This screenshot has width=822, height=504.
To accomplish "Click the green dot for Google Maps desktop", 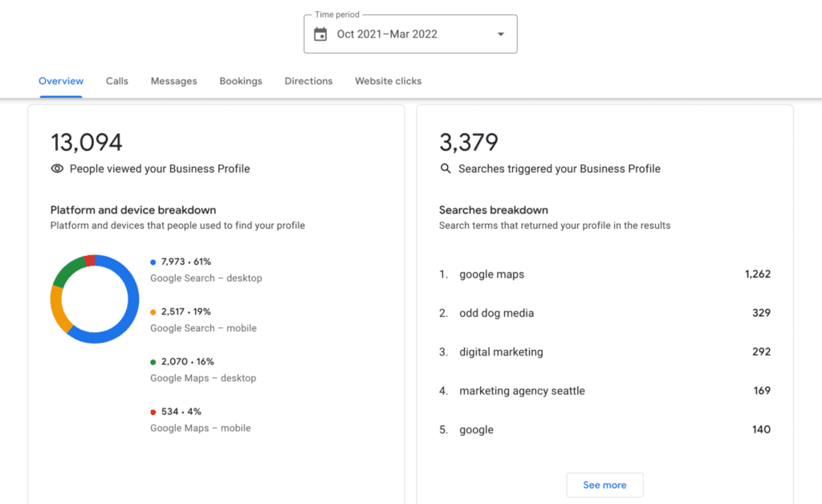I will coord(153,361).
